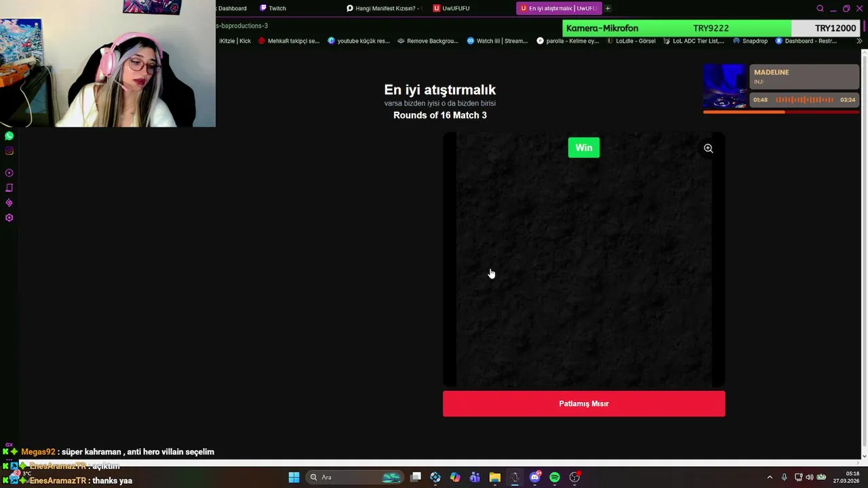This screenshot has width=868, height=488.
Task: Open the Windows Start menu
Action: tap(294, 477)
